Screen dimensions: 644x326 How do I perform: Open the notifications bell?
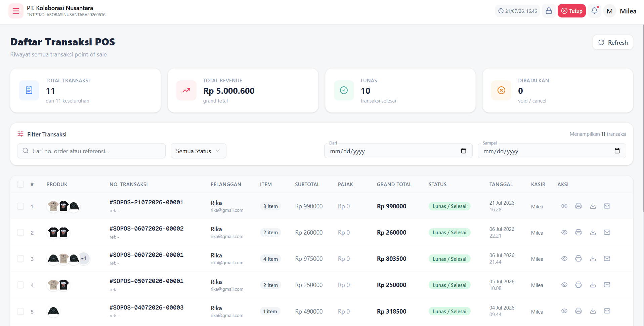pyautogui.click(x=594, y=11)
